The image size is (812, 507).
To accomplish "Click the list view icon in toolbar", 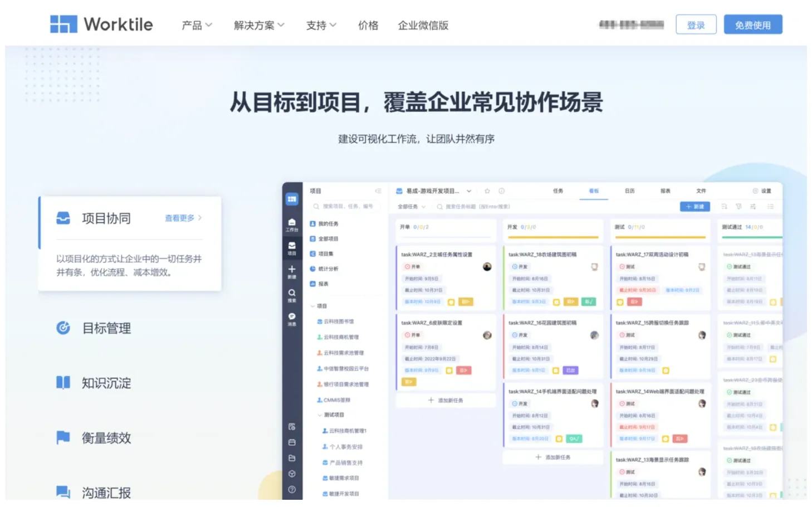I will 771,207.
